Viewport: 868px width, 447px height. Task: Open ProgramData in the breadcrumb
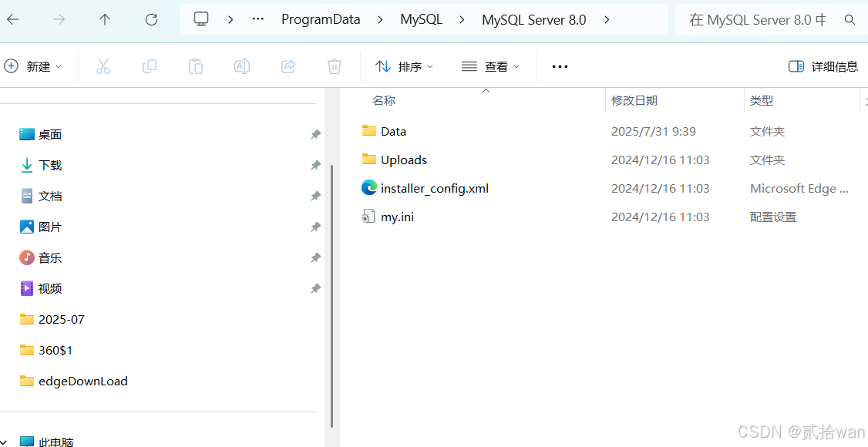point(321,20)
